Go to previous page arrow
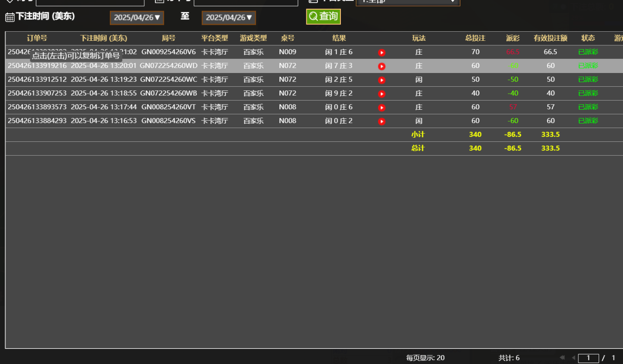623x364 pixels. 573,358
